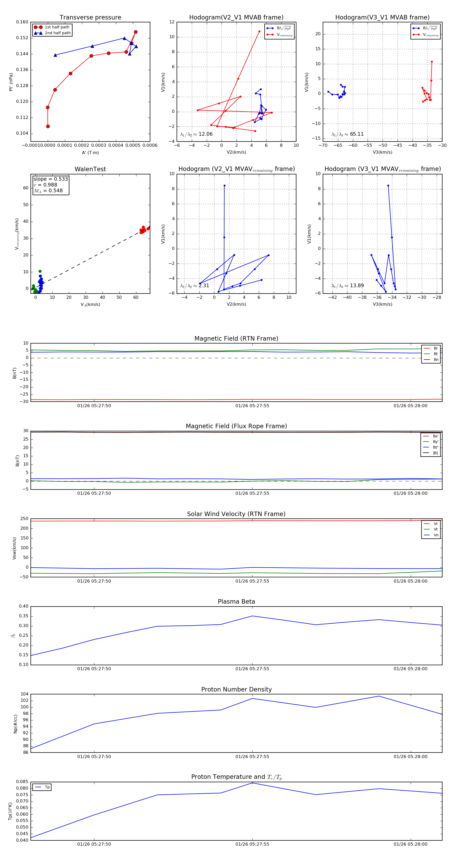Click '1st half path' legend entry

point(52,27)
